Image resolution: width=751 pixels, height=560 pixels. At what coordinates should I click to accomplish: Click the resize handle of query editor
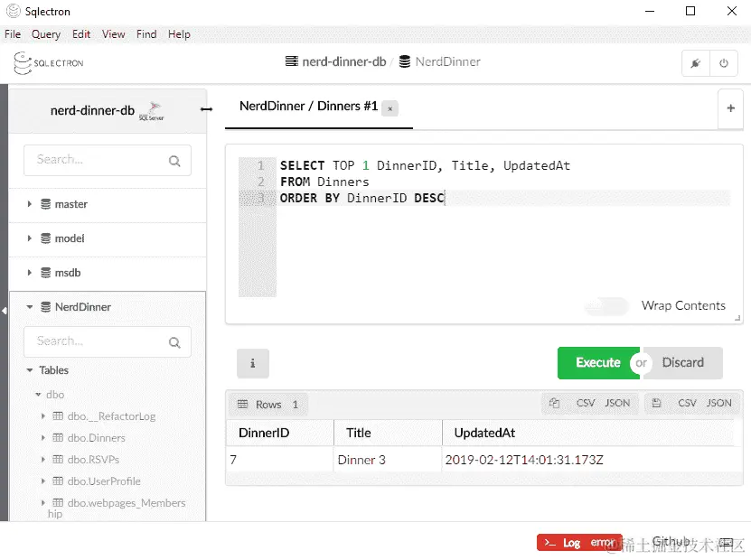click(x=737, y=318)
